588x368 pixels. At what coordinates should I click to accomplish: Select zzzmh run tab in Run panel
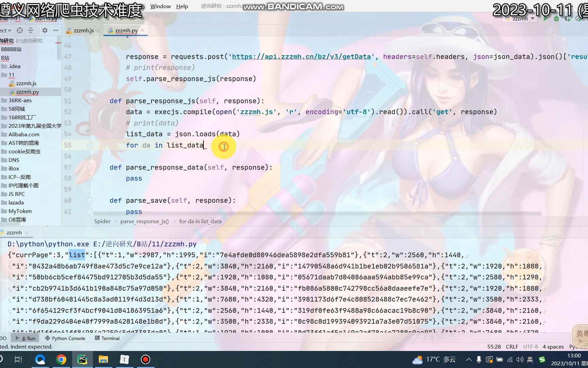14,232
